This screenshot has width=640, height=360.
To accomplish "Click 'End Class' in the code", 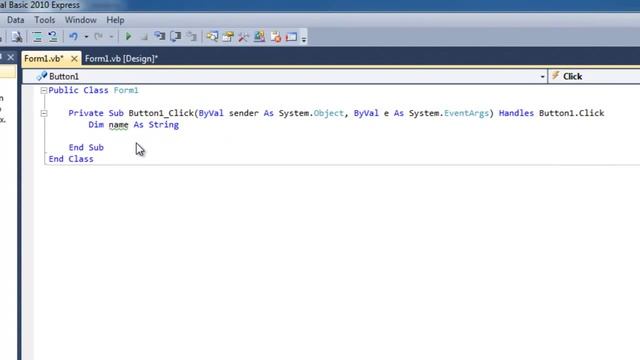I will click(x=71, y=159).
